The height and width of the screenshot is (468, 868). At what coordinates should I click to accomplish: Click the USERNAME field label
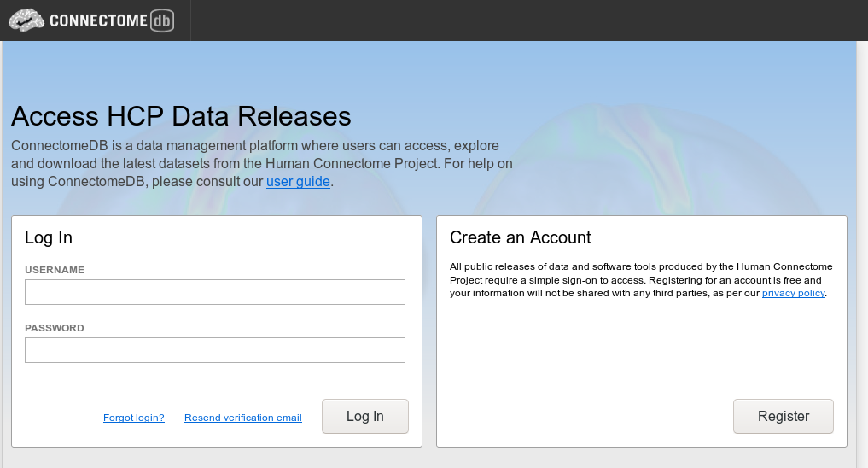pos(55,270)
